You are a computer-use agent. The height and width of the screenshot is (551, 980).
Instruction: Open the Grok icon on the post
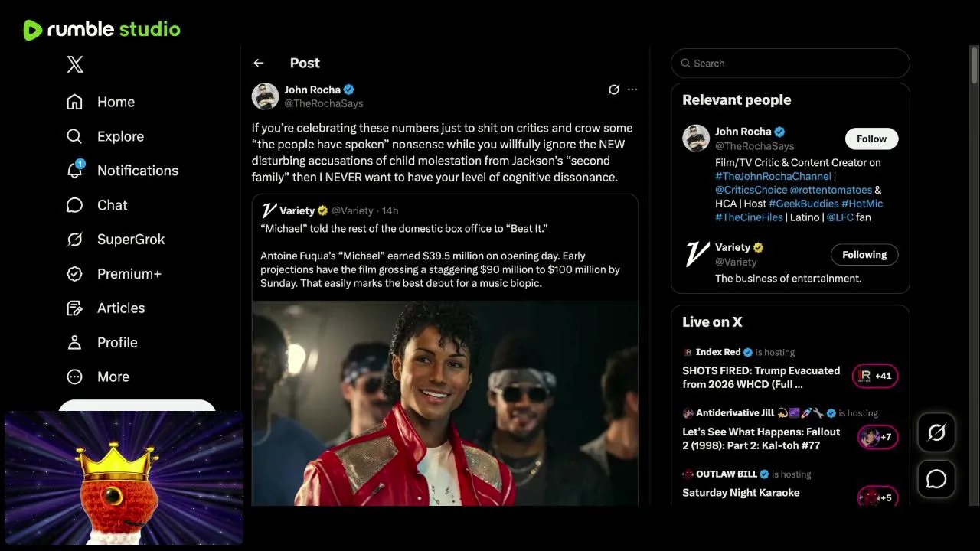(613, 90)
